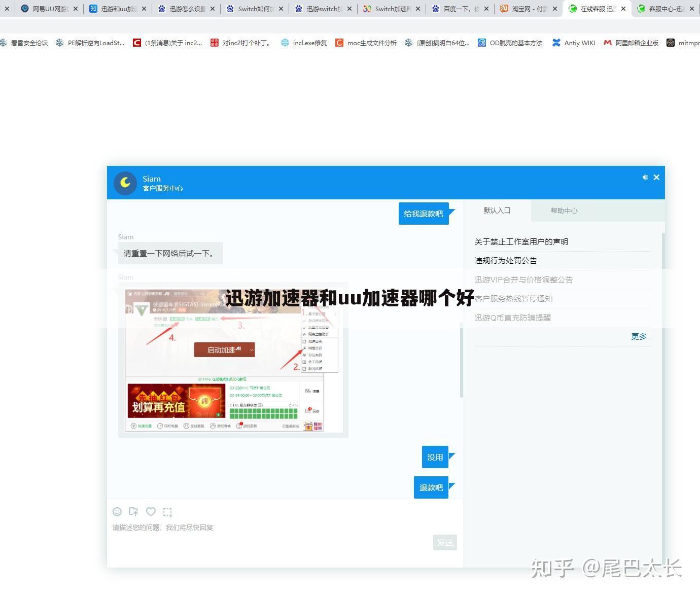Close the 迅游switch加 tab
Screen dimensions: 700x597
(x=349, y=9)
